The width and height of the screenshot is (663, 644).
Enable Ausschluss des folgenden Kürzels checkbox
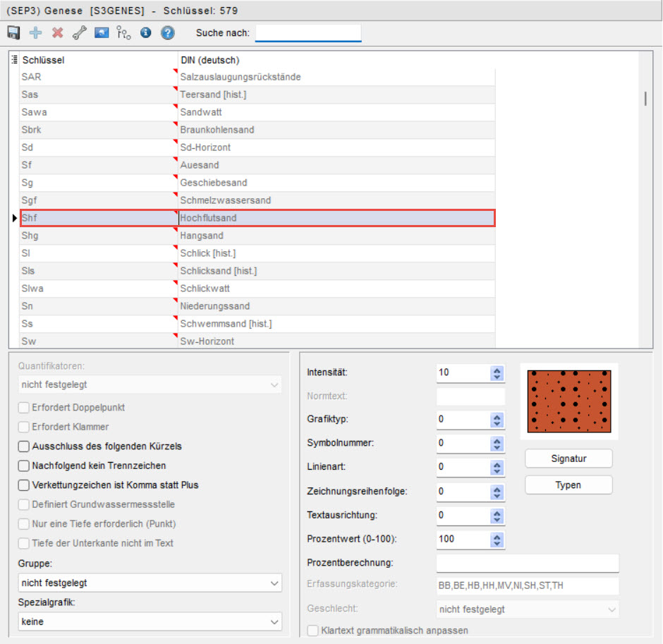pyautogui.click(x=24, y=446)
